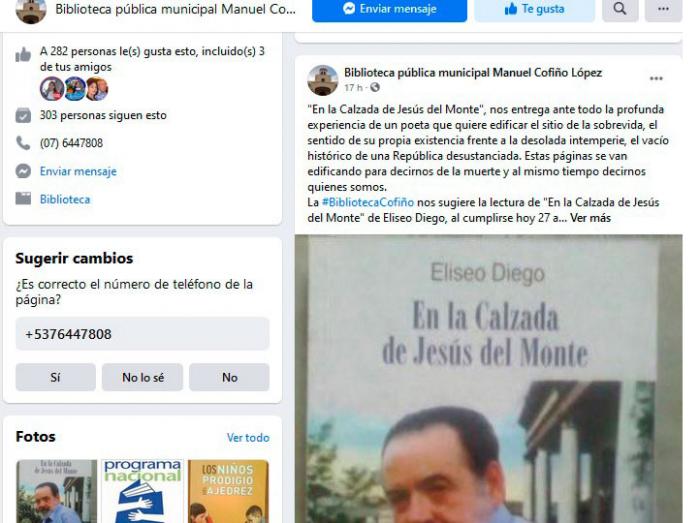Screen dimensions: 700x523
Task: Open the Biblioteca category link
Action: pos(65,199)
